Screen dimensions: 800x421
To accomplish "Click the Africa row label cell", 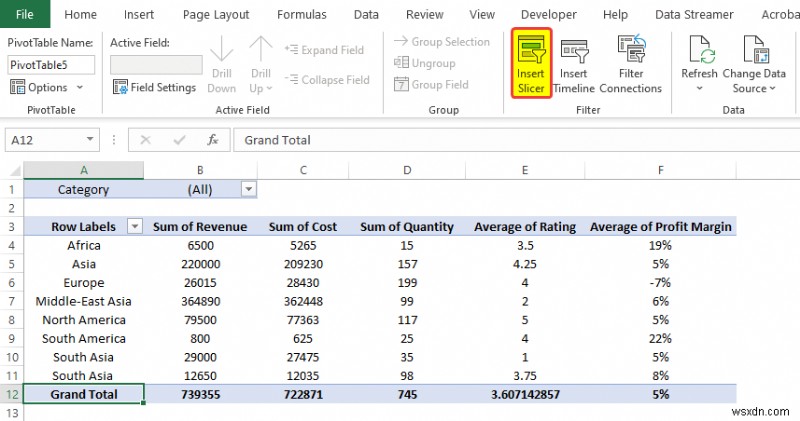I will click(84, 245).
